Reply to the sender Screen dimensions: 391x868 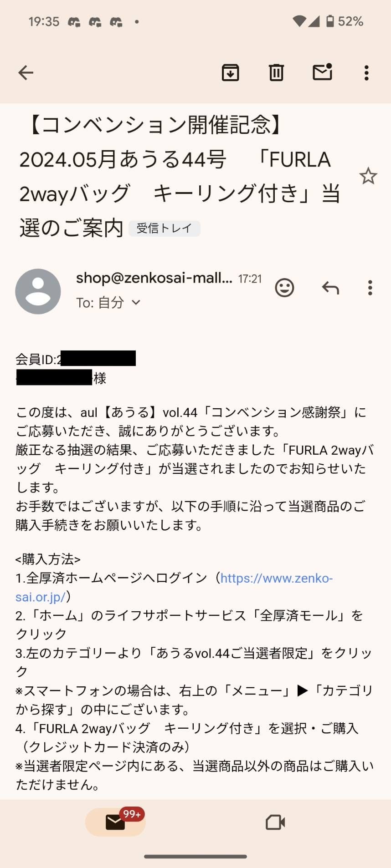(330, 288)
